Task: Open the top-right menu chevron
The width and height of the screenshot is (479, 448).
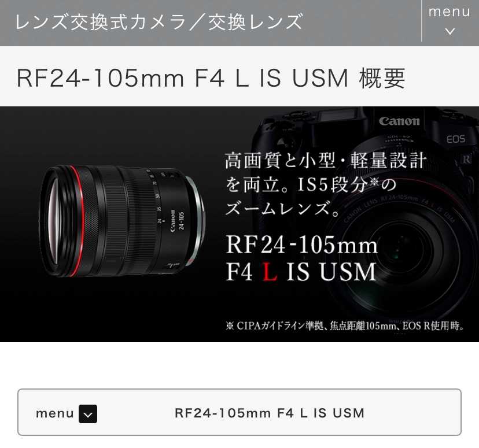Action: pos(449,31)
